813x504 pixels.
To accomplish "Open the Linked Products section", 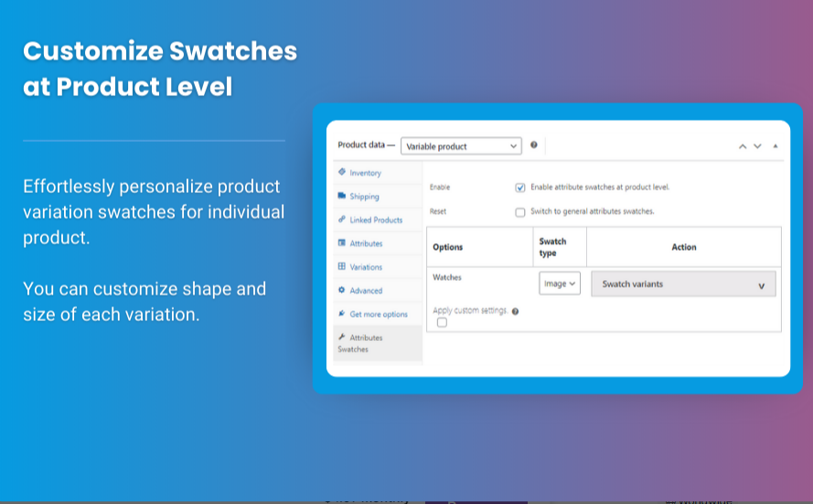I will tap(378, 220).
